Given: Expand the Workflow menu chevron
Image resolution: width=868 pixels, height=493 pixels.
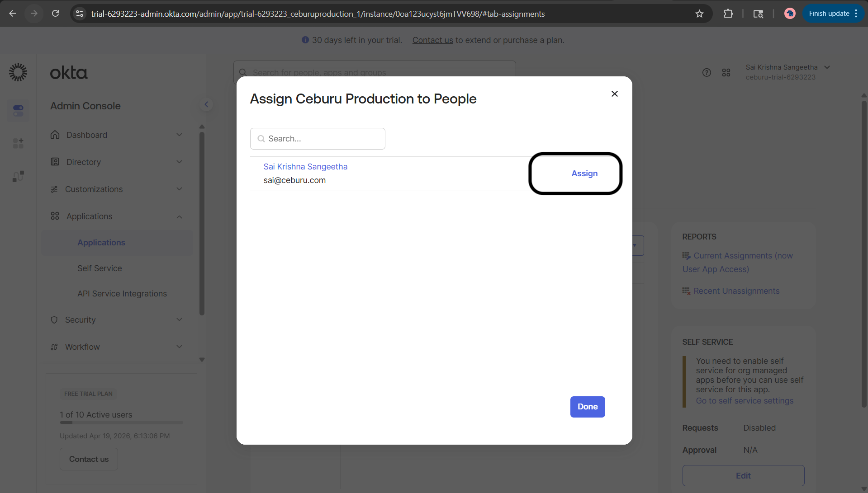Looking at the screenshot, I should point(179,347).
